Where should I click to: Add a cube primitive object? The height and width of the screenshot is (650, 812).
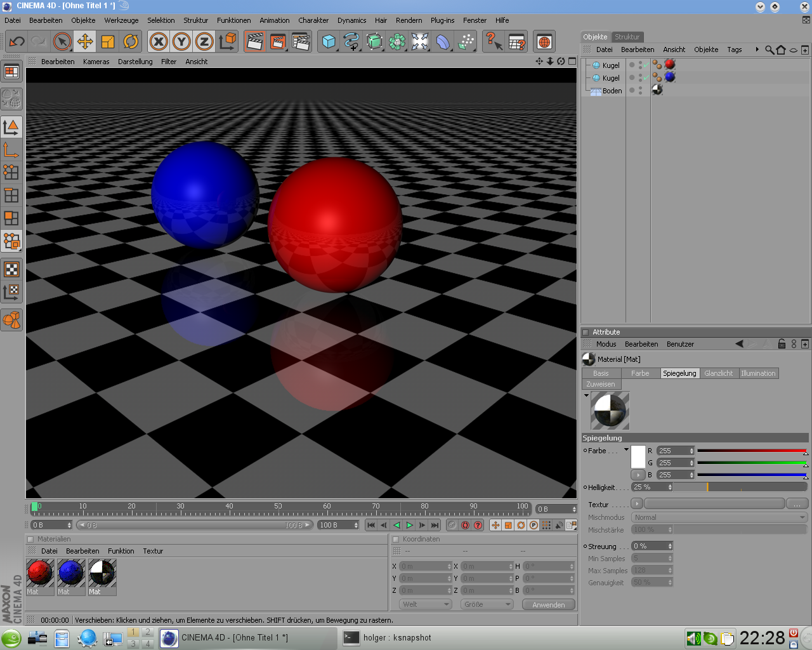pos(329,42)
